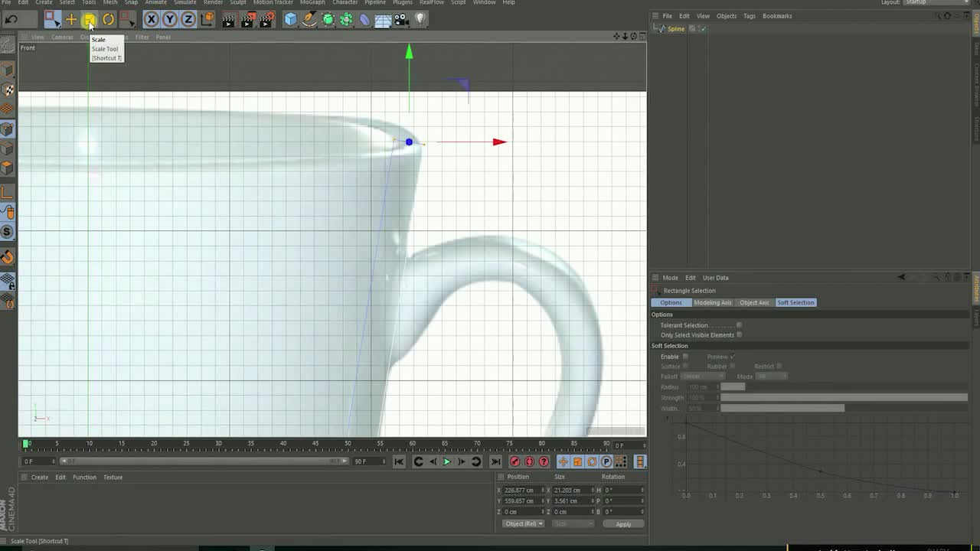Switch to the Object Axis tab
The width and height of the screenshot is (980, 551).
pyautogui.click(x=754, y=302)
